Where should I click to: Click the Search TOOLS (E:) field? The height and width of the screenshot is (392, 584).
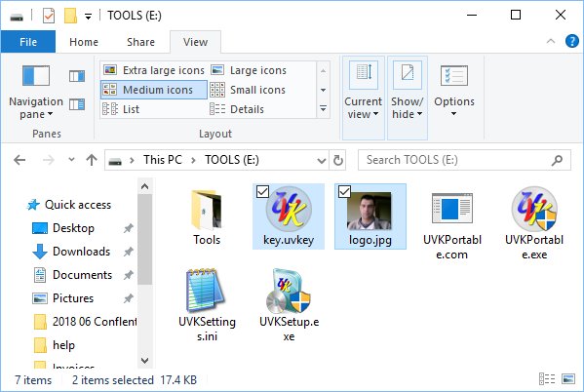coord(464,160)
